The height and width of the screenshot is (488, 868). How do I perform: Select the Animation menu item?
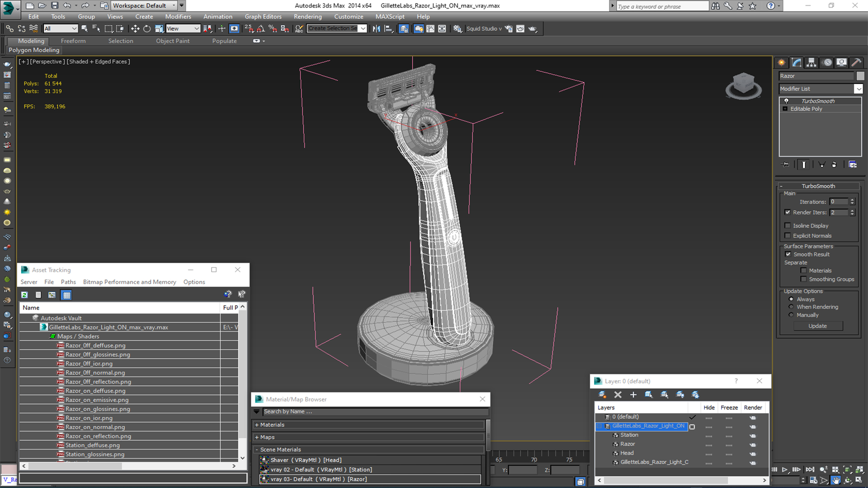coord(217,16)
